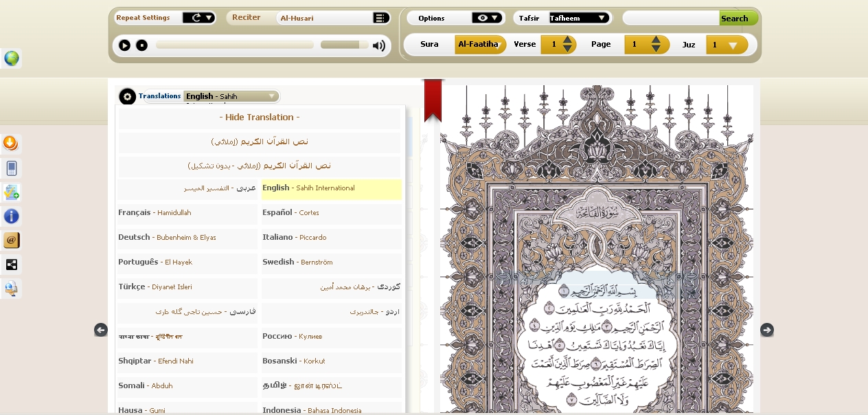Go to previous page with left arrow
This screenshot has height=415, width=868.
tap(101, 330)
